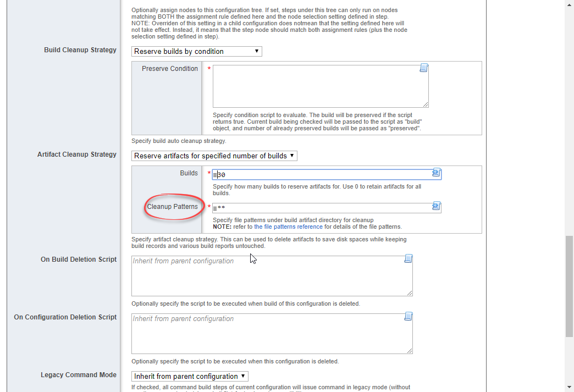The width and height of the screenshot is (574, 392).
Task: Open Legacy Command Mode dropdown
Action: tap(190, 376)
